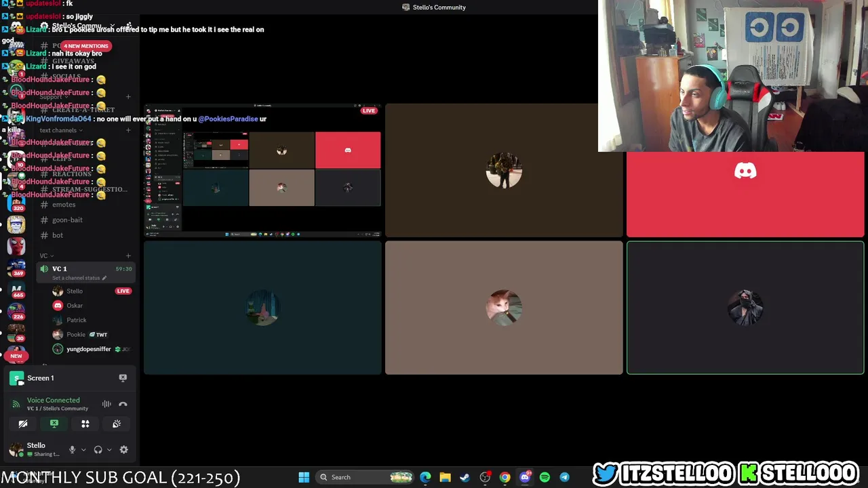The image size is (868, 488).
Task: Open the Spider-Man avatar server
Action: (x=16, y=245)
